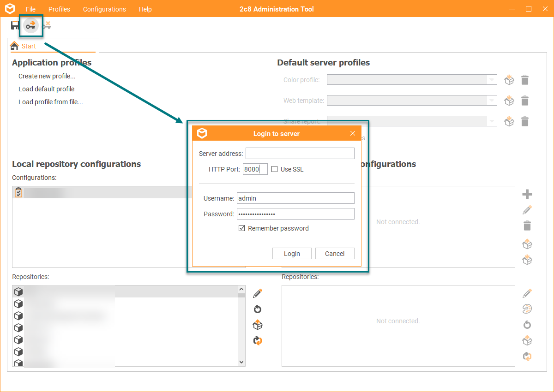Click the export box icon for local repositories

coord(258,325)
